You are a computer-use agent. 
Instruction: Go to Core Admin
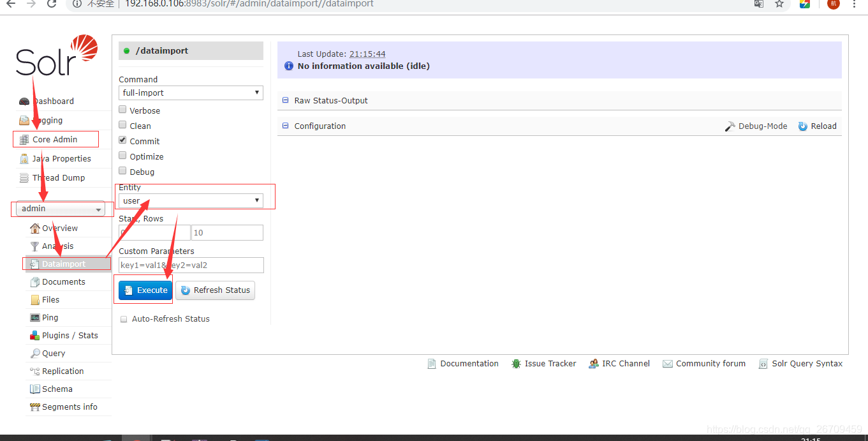(55, 139)
